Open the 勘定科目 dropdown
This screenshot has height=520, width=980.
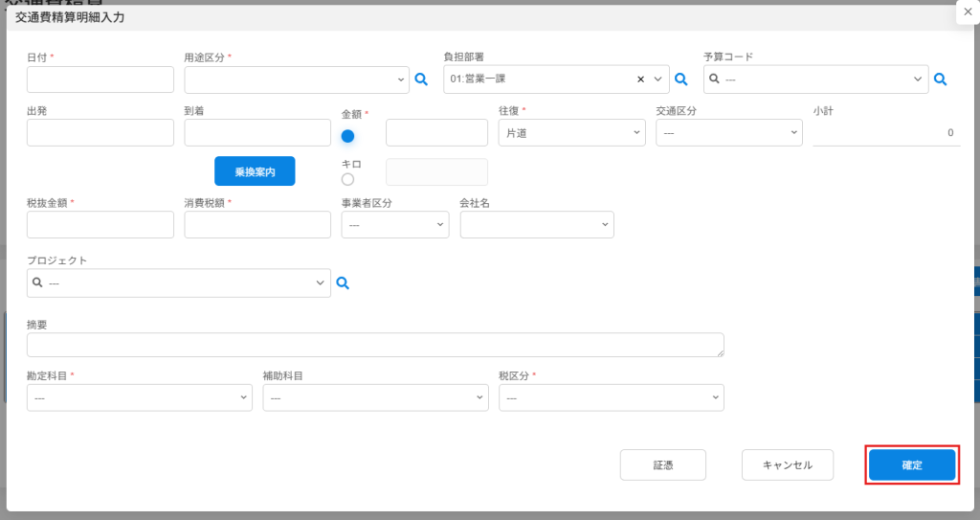click(140, 397)
